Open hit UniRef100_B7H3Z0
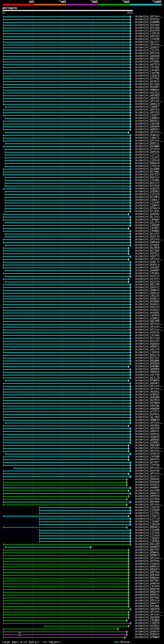 tap(147, 19)
